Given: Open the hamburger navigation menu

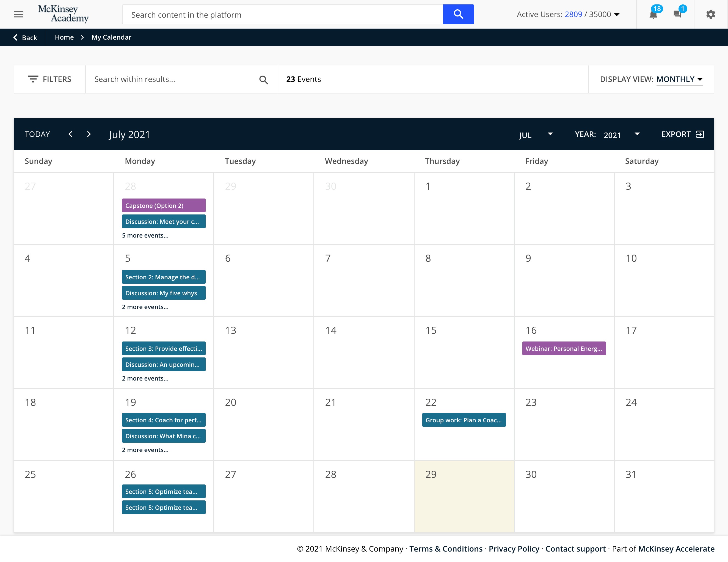Looking at the screenshot, I should coord(19,14).
